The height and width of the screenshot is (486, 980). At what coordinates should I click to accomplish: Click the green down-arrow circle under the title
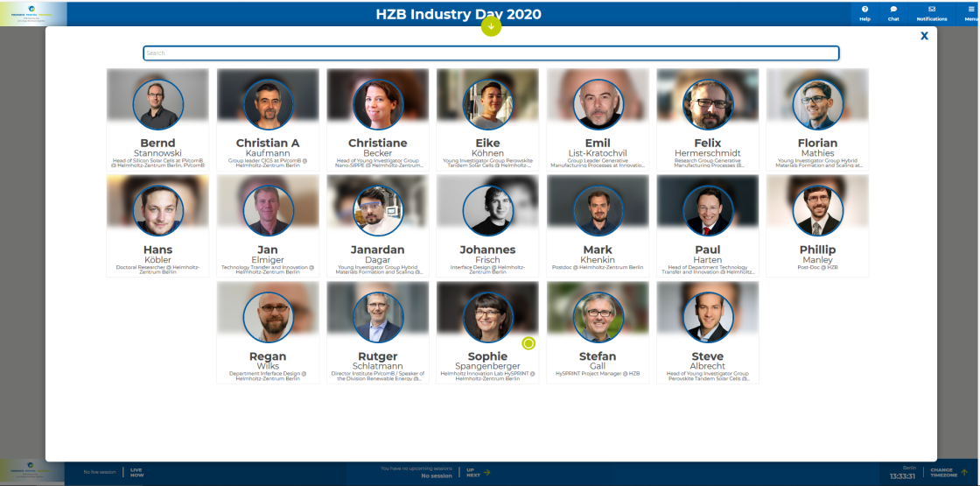pyautogui.click(x=491, y=26)
